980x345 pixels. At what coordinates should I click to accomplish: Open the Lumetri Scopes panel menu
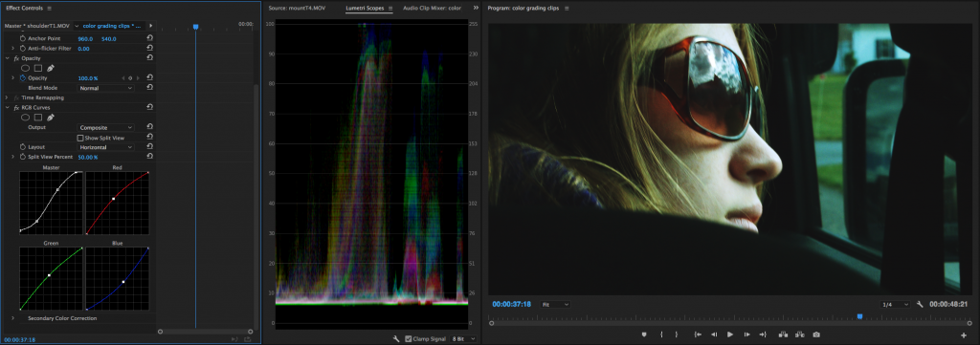coord(390,8)
